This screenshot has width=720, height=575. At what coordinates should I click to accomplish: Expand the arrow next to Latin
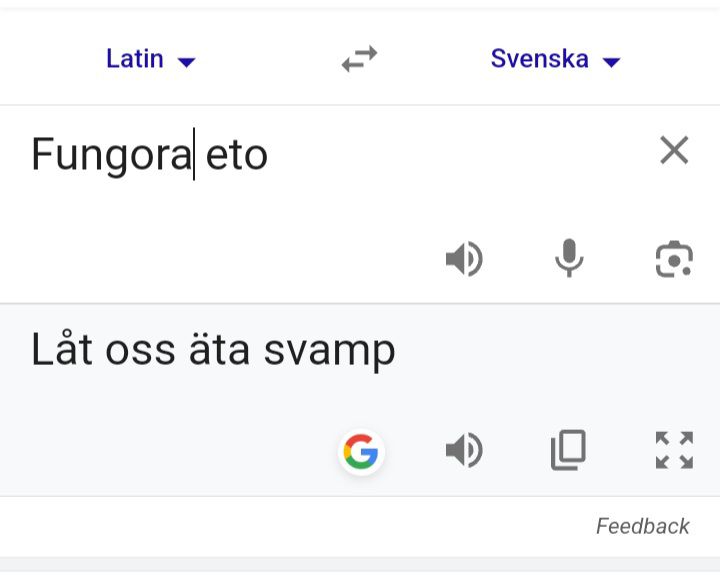[x=186, y=62]
